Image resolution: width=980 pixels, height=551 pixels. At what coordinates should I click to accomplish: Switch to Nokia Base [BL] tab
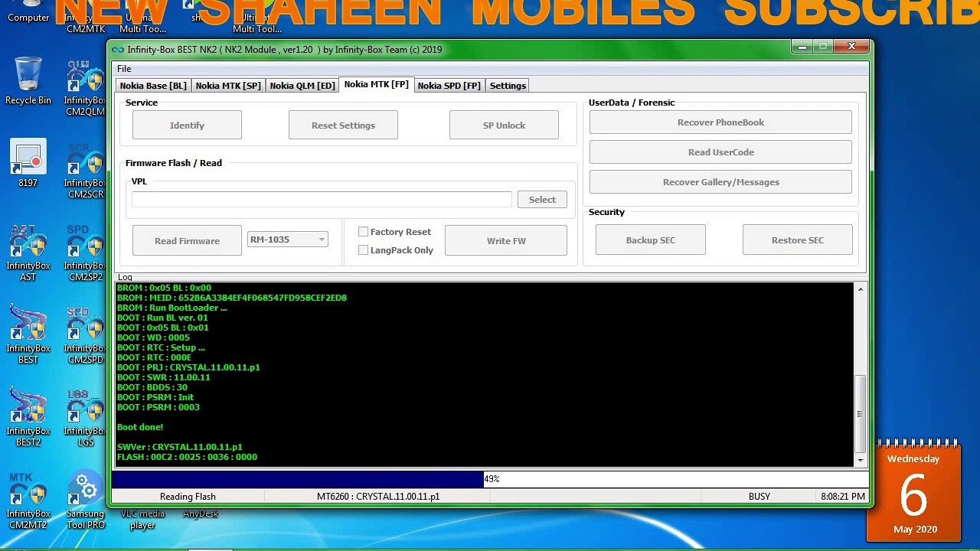[152, 86]
